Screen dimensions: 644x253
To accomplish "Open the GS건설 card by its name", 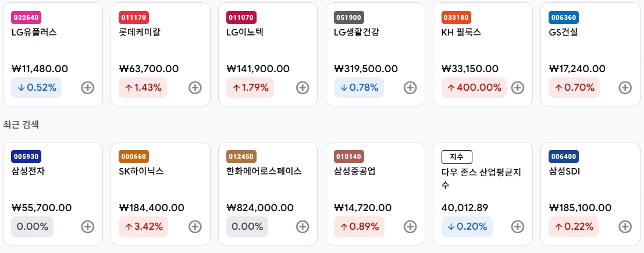I will (564, 33).
